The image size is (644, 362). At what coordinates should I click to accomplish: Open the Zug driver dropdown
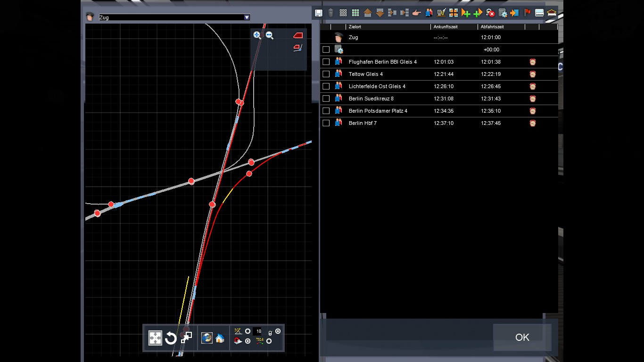click(x=247, y=17)
